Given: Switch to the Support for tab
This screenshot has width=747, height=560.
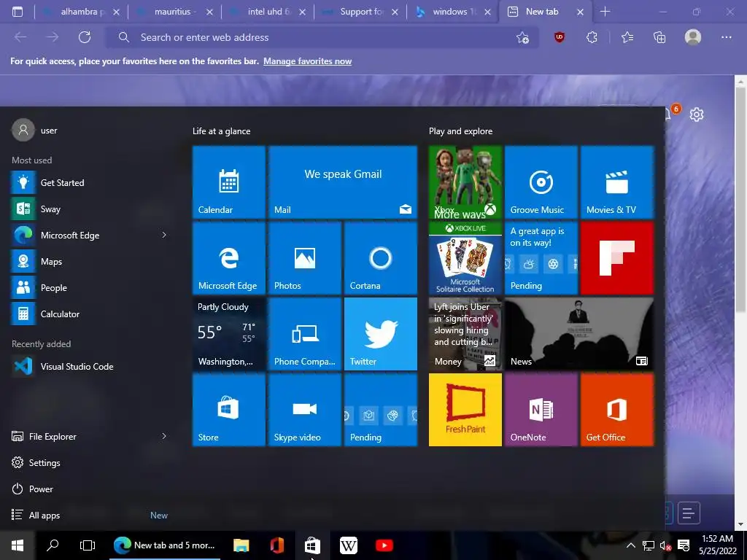Looking at the screenshot, I should [x=360, y=12].
